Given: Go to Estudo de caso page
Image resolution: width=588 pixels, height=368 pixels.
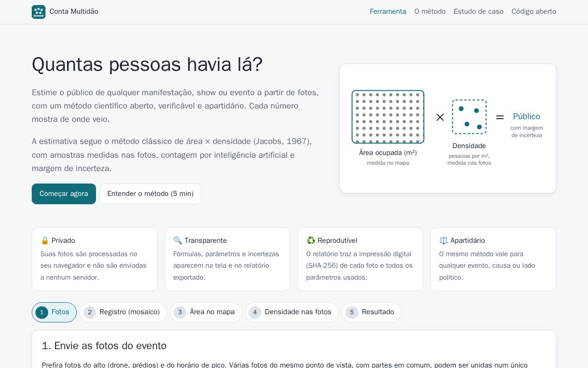Looking at the screenshot, I should click(x=479, y=11).
